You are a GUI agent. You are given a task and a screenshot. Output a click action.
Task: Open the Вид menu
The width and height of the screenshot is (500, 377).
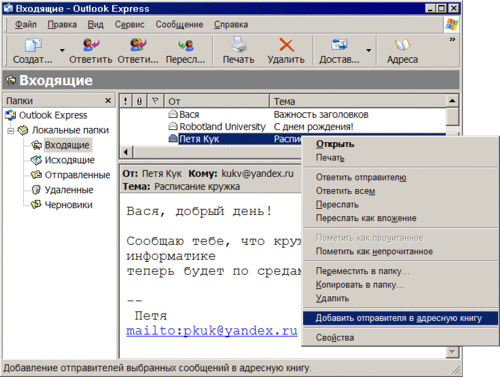[x=96, y=24]
